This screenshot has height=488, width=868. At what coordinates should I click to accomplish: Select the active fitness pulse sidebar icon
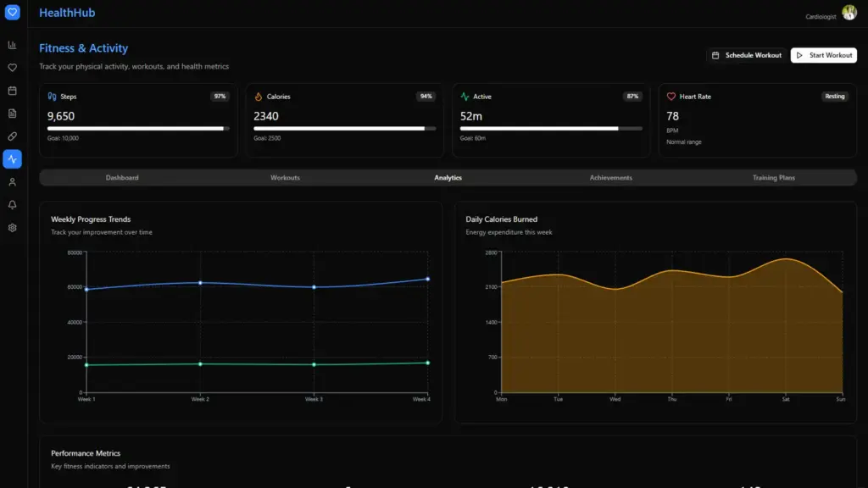(12, 158)
